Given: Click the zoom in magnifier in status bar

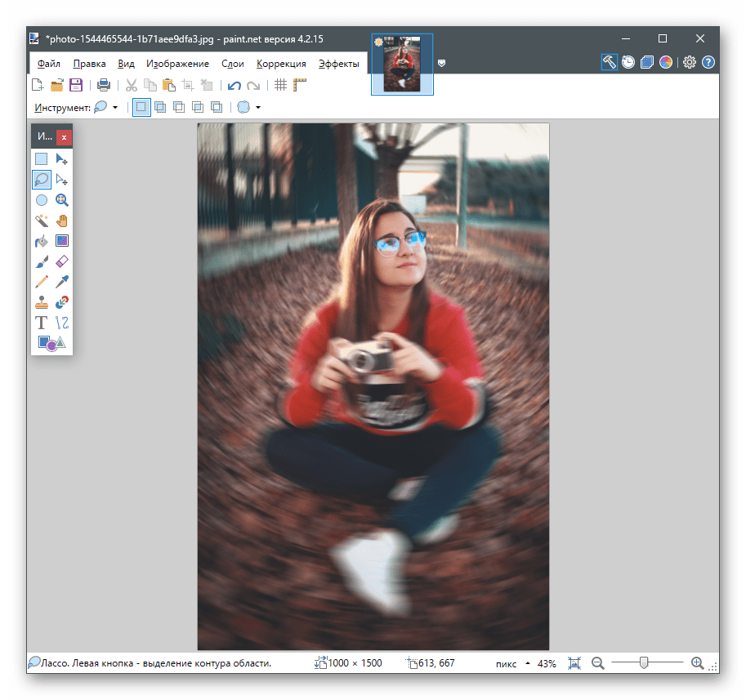Looking at the screenshot, I should [698, 663].
